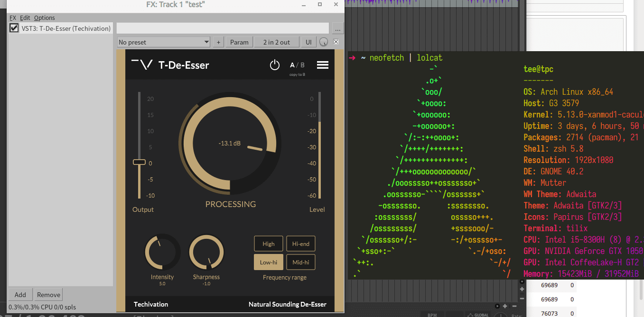Open the 2 in 2 out routing button
Image resolution: width=644 pixels, height=317 pixels.
(276, 42)
